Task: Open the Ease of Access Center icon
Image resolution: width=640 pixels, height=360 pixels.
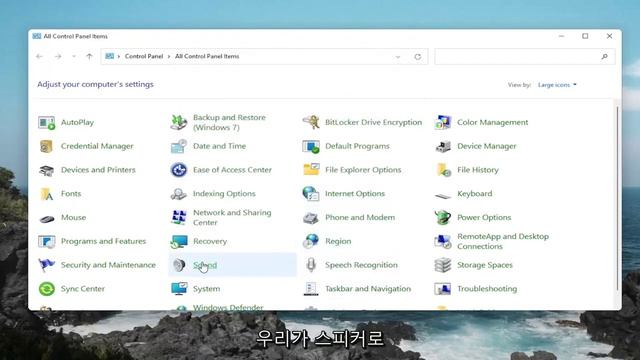Action: pyautogui.click(x=179, y=170)
